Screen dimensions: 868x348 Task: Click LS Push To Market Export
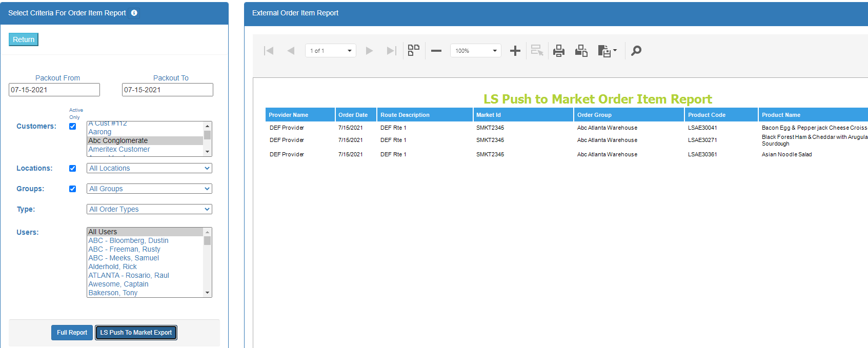[136, 333]
